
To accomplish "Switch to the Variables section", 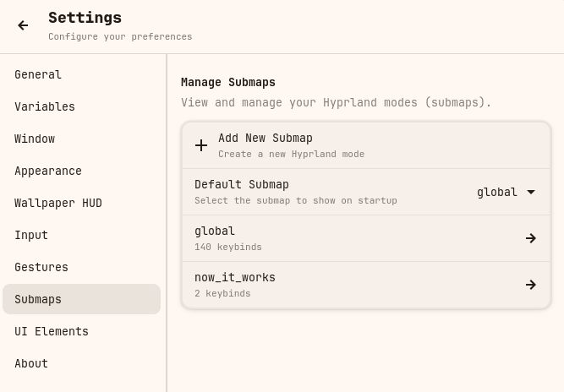I will point(45,106).
